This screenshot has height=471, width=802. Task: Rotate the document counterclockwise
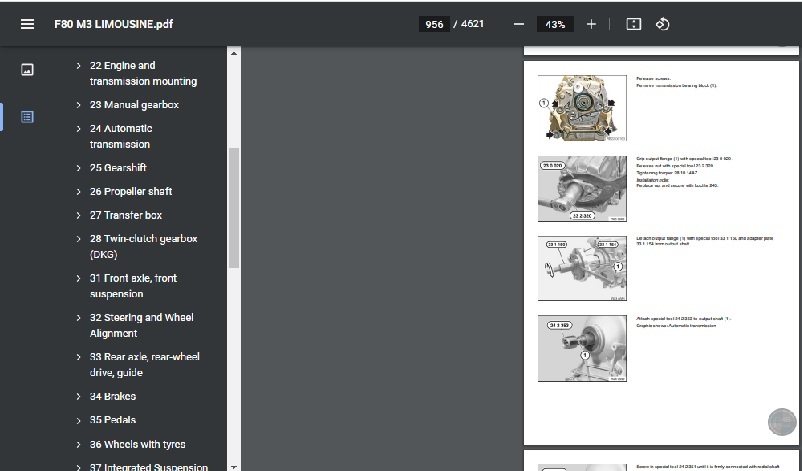[x=662, y=24]
